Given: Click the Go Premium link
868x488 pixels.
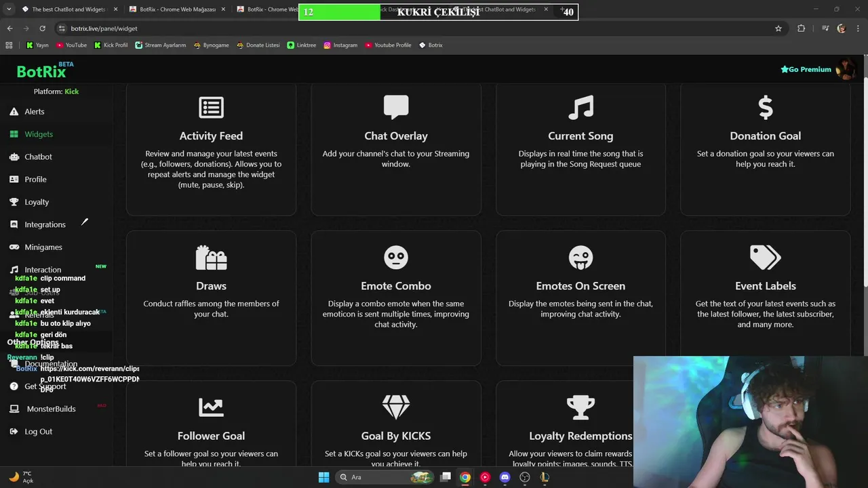Looking at the screenshot, I should click(x=806, y=69).
